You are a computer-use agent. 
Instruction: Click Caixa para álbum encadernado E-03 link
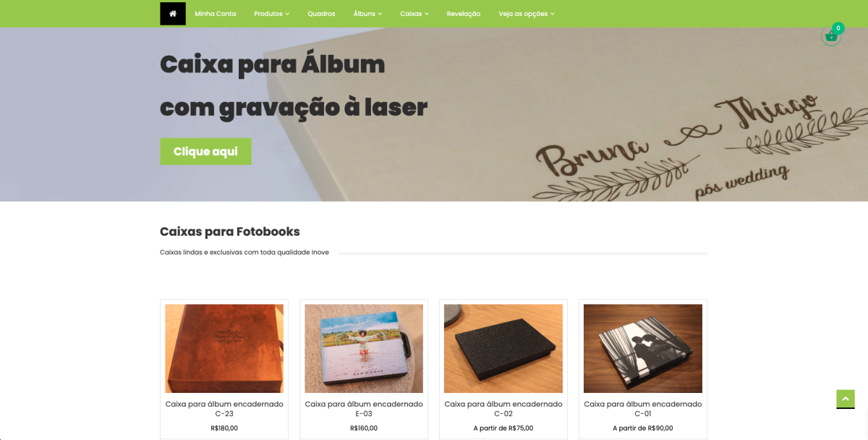[364, 409]
